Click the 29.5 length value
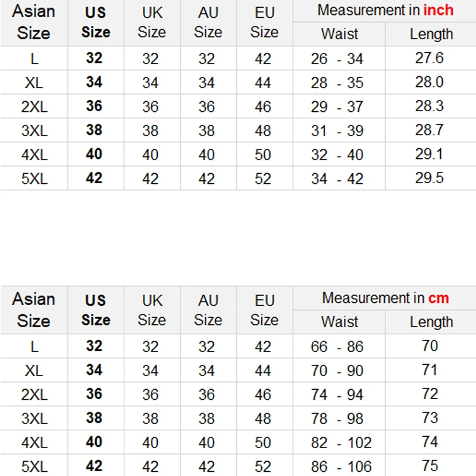476x476 pixels. (430, 178)
